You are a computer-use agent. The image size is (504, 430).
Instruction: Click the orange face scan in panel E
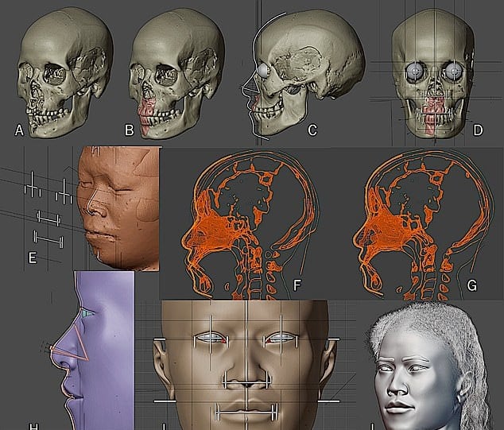(119, 211)
